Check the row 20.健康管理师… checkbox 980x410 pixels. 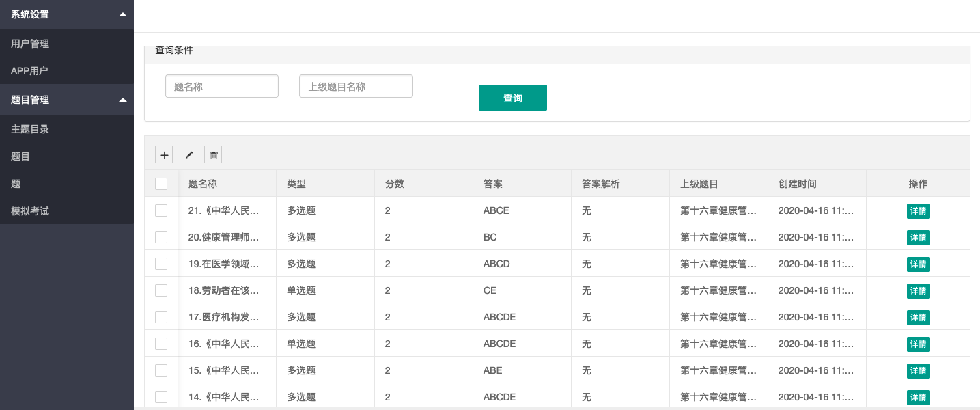coord(161,236)
